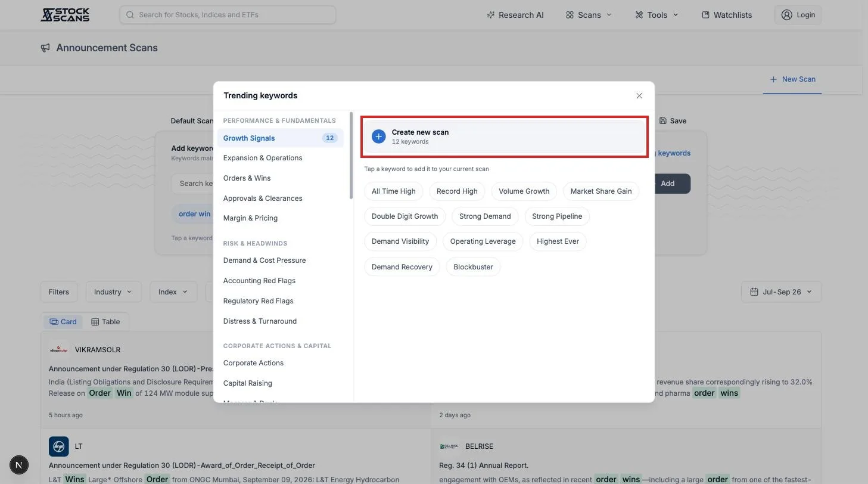
Task: Close the Trending keywords dialog
Action: tap(639, 96)
